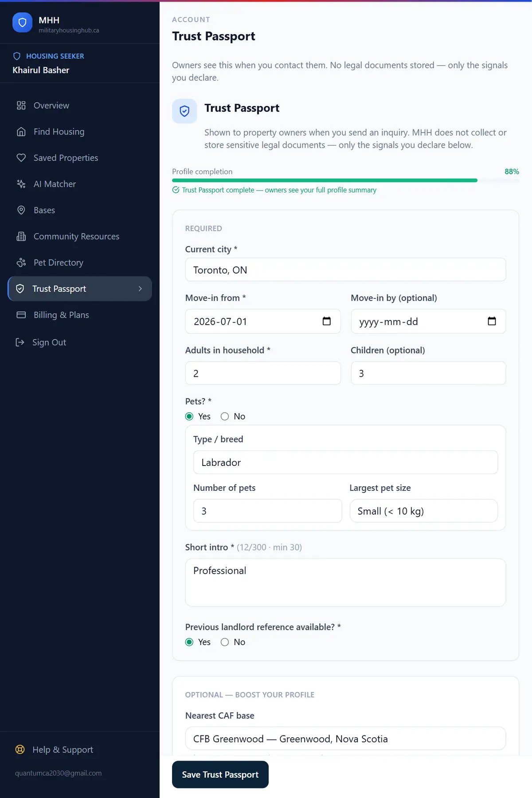Select No for landlord reference available
This screenshot has height=798, width=532.
(225, 642)
